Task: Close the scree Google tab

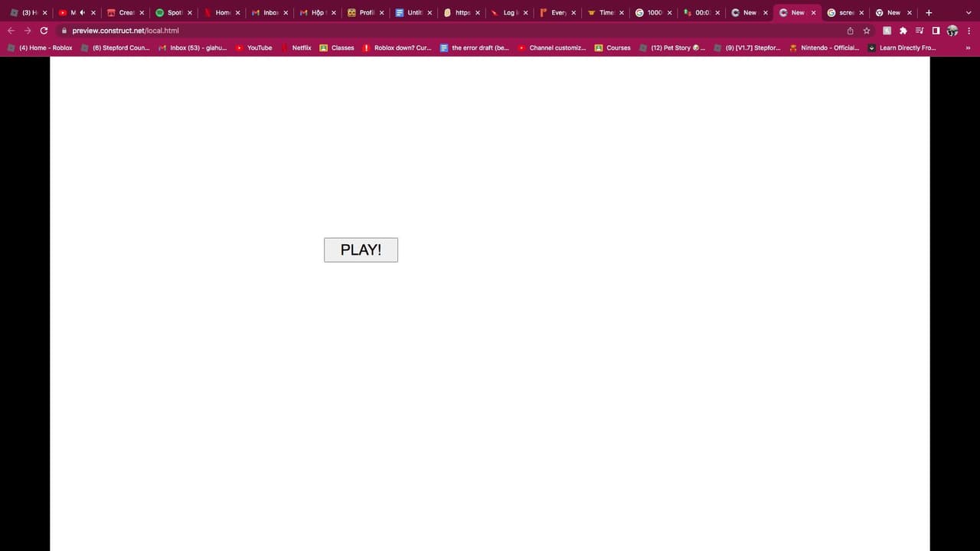Action: point(861,12)
